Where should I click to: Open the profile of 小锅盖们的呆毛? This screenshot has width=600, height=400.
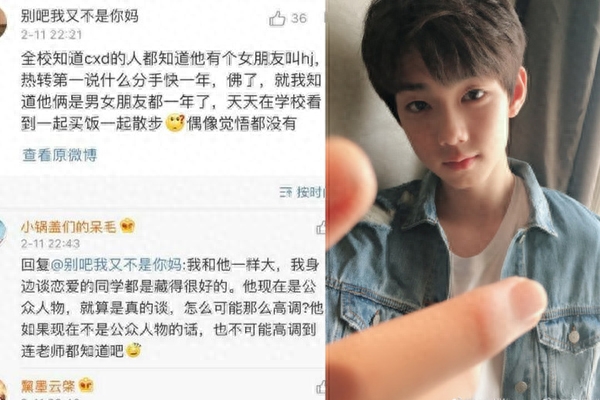[68, 227]
